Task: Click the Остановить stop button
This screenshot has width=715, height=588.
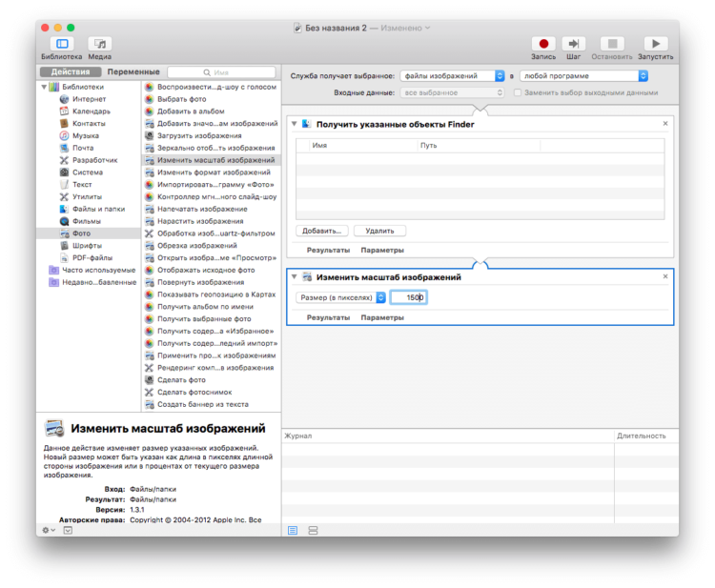Action: coord(612,44)
